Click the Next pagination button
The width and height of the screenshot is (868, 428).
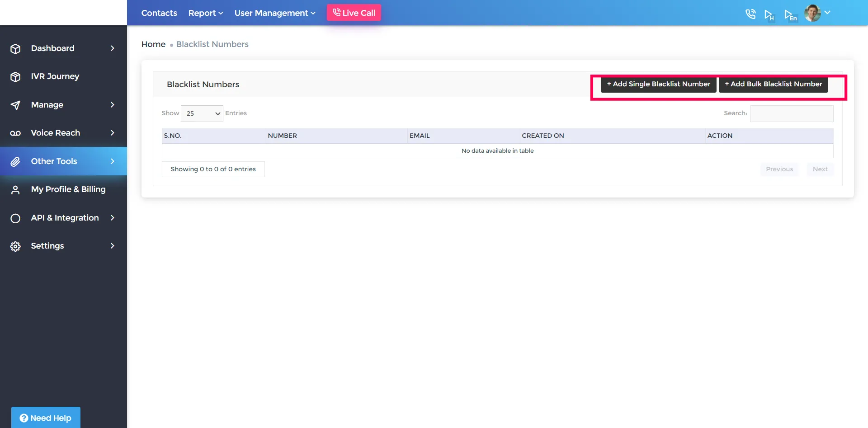coord(820,169)
